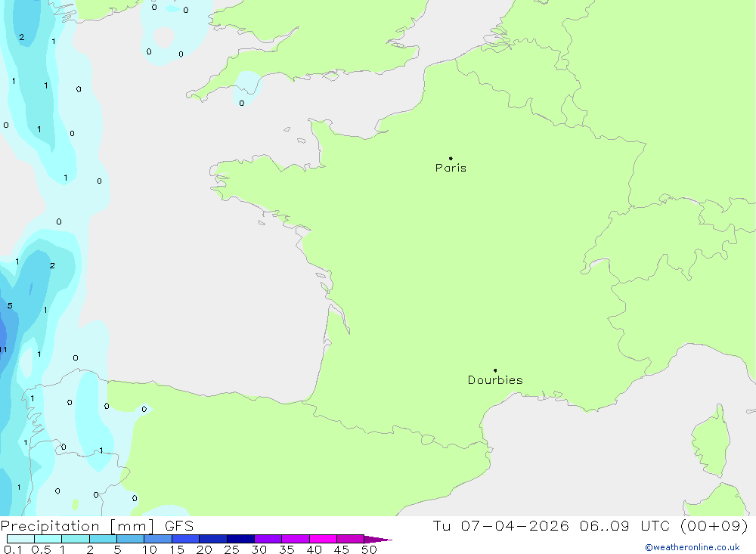Viewport: 756px width, 554px height.
Task: Click the precipitation value '5' over the ocean
Action: click(x=10, y=305)
